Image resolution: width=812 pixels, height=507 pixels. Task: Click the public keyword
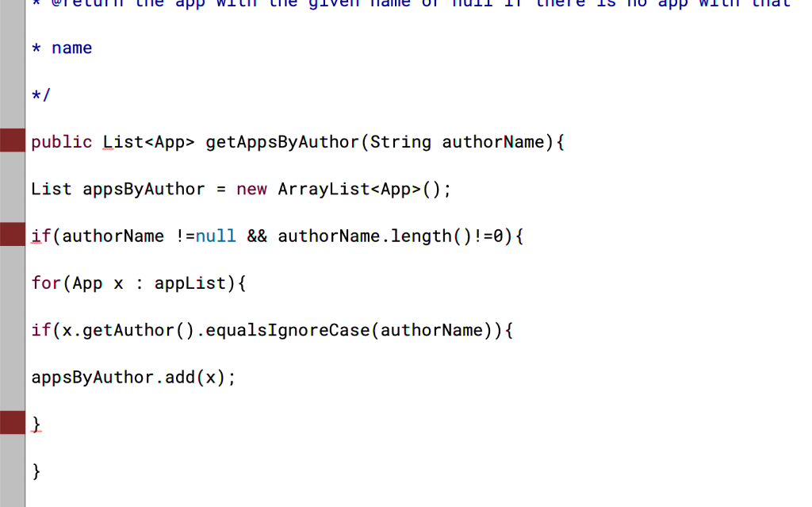pos(62,142)
